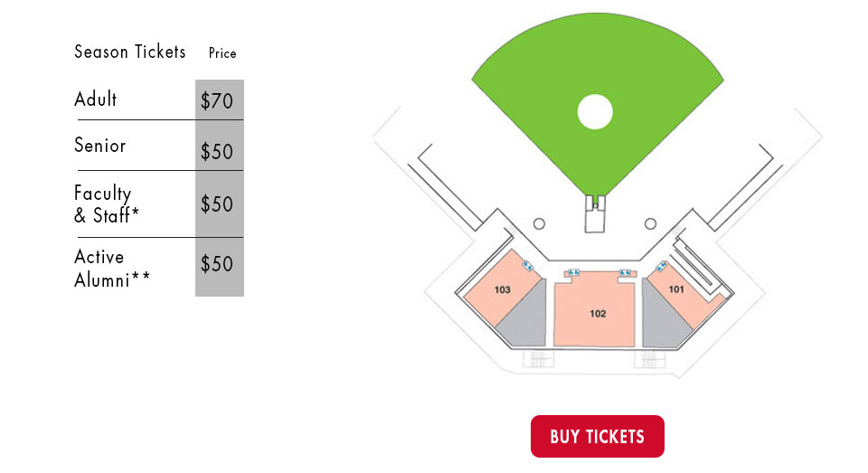Click the Season Tickets heading
This screenshot has height=473, width=868.
(130, 52)
